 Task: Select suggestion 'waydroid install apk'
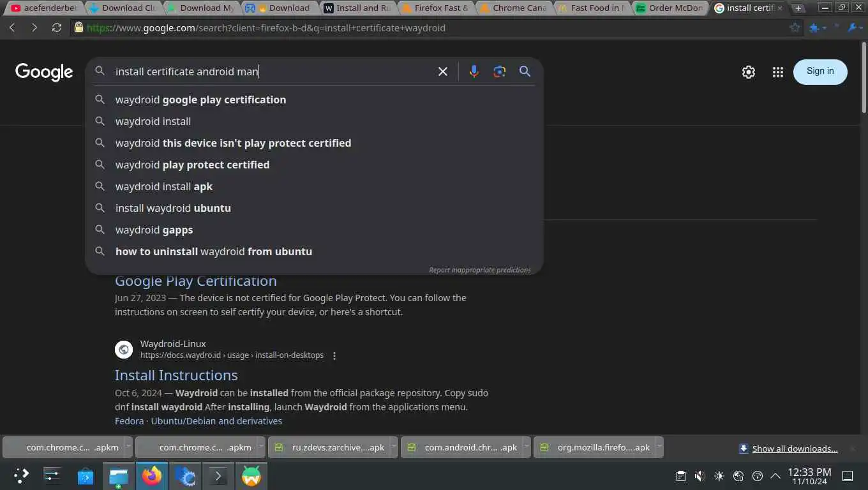pyautogui.click(x=314, y=186)
